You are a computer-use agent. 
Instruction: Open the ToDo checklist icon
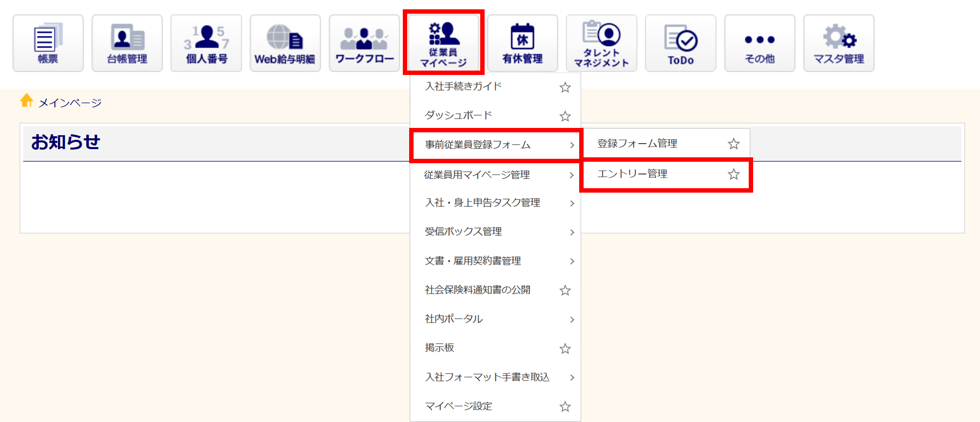(x=681, y=43)
